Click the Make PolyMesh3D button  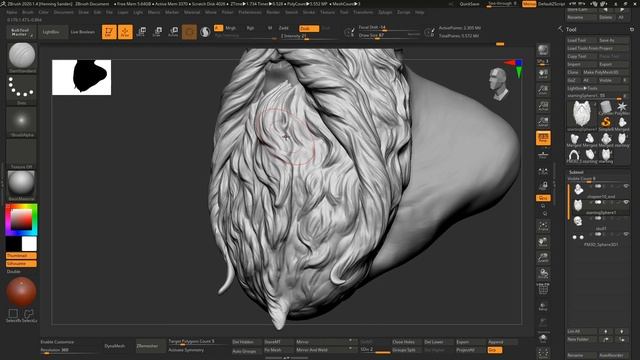tap(606, 72)
